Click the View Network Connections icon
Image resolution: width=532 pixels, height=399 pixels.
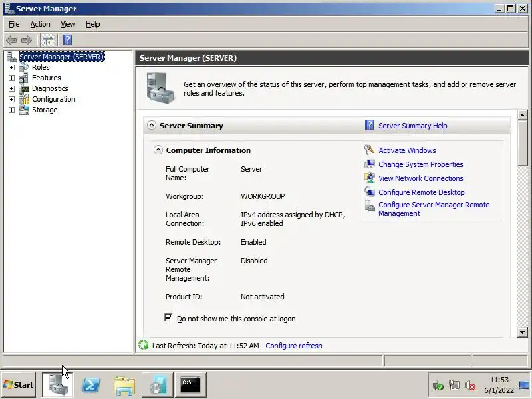(369, 178)
